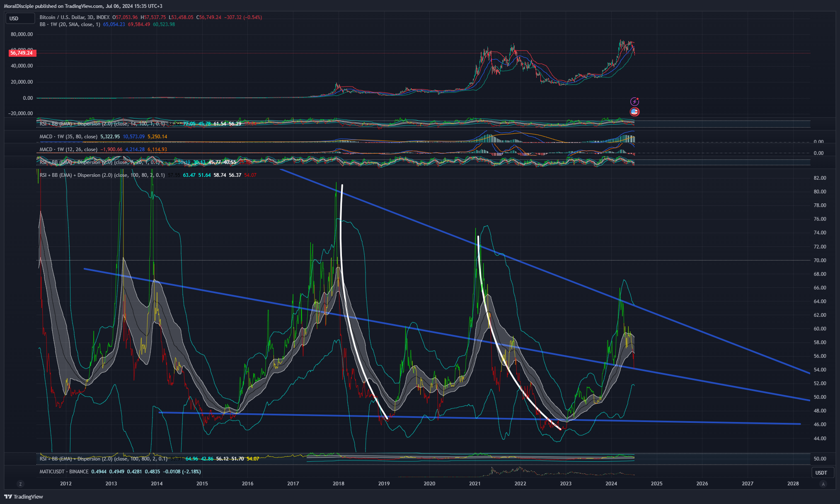Click the 60.00 RSI scale label
The image size is (840, 504).
[x=820, y=329]
